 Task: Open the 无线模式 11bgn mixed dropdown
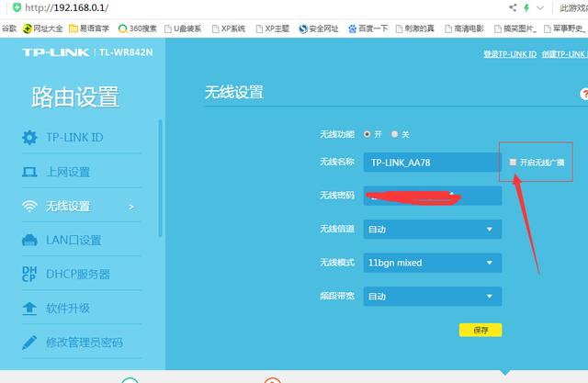point(433,263)
